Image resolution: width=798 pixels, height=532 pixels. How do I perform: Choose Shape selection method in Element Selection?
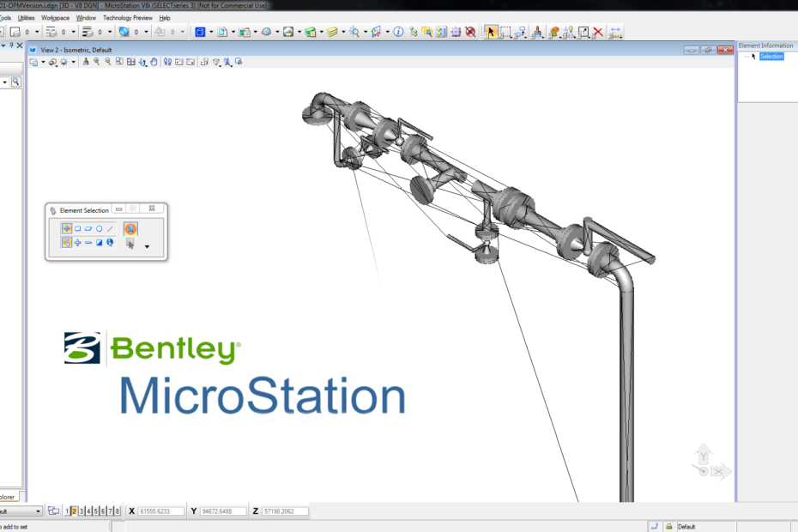pos(88,228)
